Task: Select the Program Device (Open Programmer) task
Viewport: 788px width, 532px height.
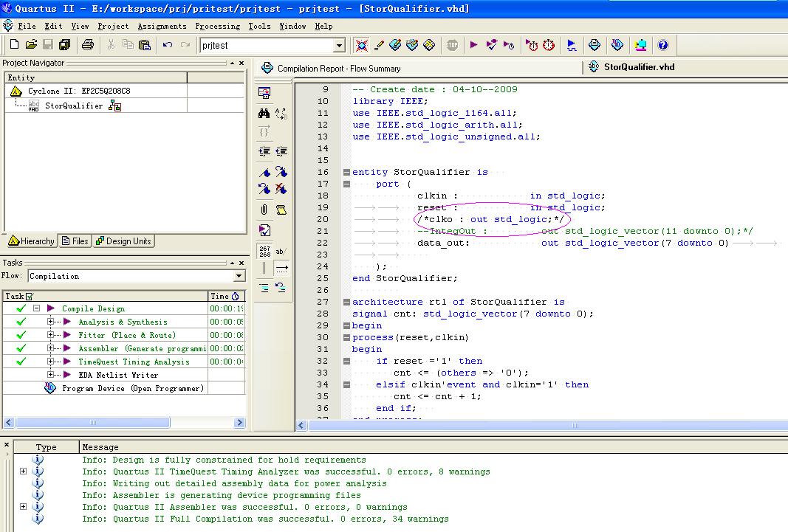Action: (x=133, y=388)
